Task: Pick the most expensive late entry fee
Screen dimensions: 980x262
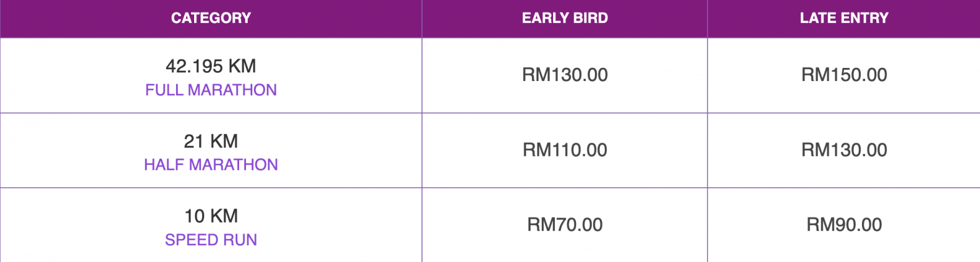Action: 844,75
